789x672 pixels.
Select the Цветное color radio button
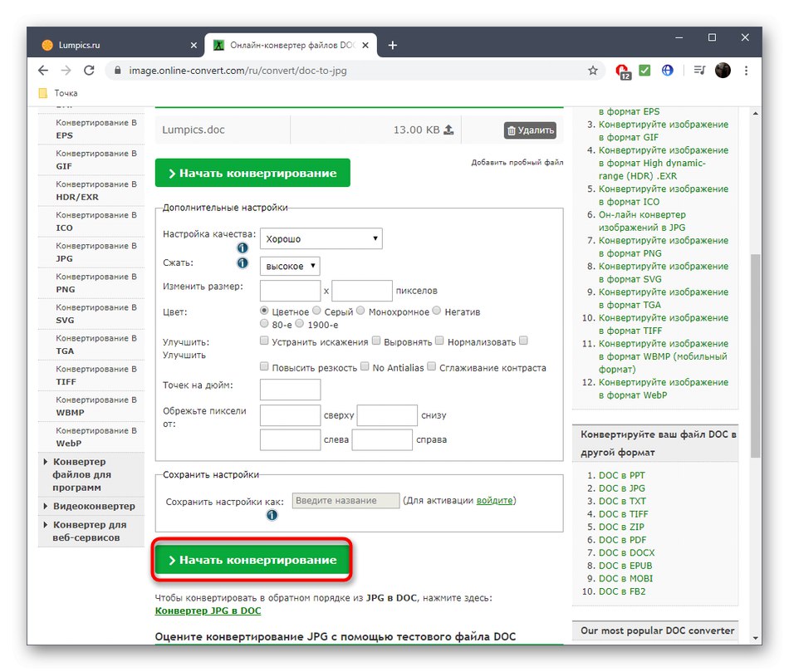click(264, 311)
